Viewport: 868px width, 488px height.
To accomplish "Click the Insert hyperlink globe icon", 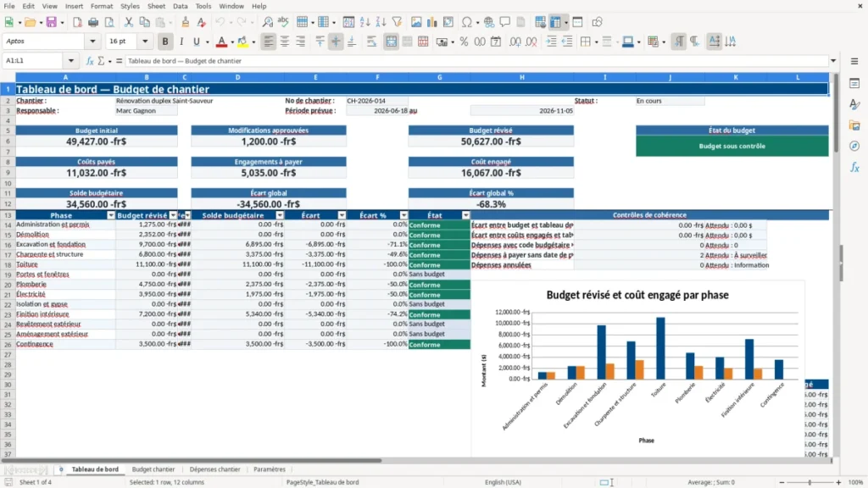I will pos(489,22).
